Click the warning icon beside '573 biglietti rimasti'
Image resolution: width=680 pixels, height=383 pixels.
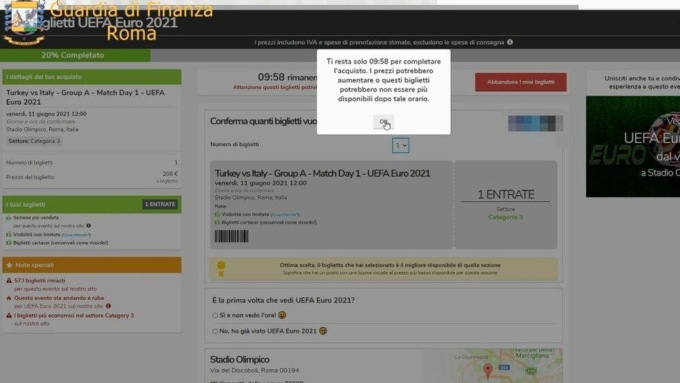(9, 281)
